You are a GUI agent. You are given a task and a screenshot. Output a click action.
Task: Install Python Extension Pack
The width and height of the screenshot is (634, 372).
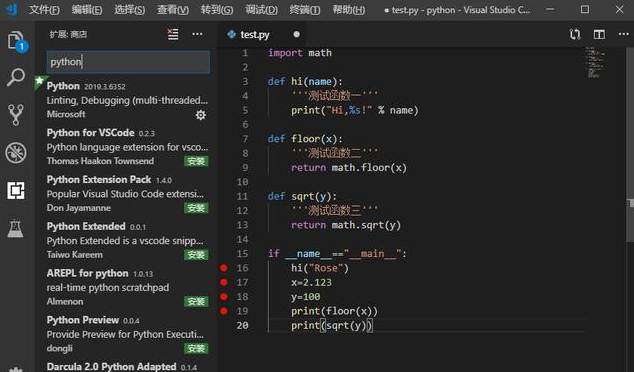[196, 208]
